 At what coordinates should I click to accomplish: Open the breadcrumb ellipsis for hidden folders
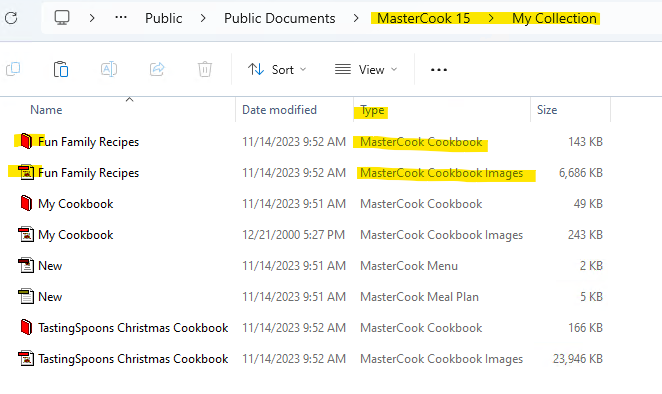tap(121, 17)
